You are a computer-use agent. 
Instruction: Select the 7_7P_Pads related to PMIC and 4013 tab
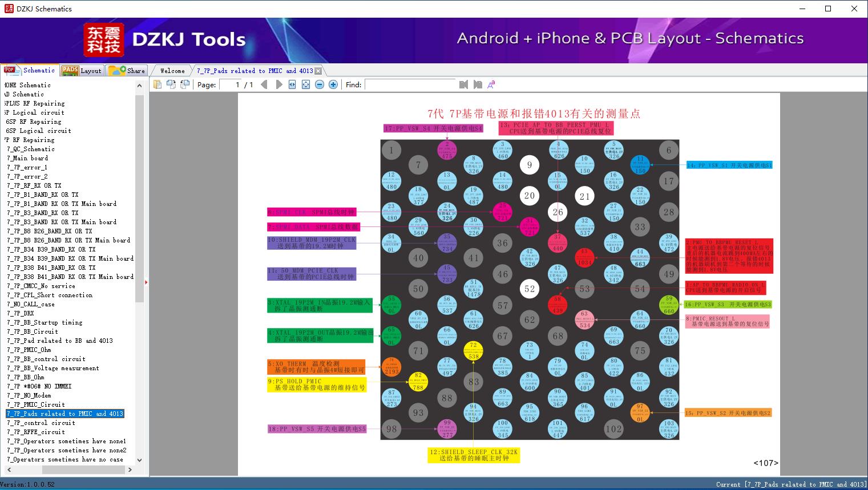255,71
